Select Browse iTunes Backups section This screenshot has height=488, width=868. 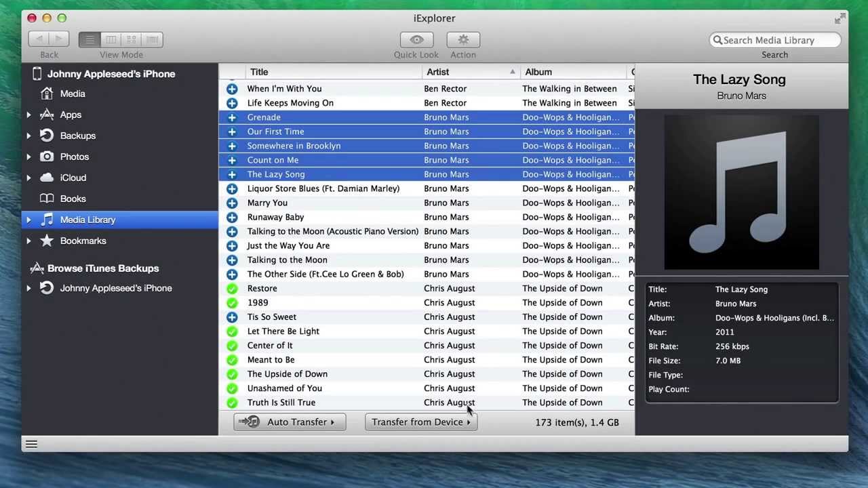click(103, 268)
